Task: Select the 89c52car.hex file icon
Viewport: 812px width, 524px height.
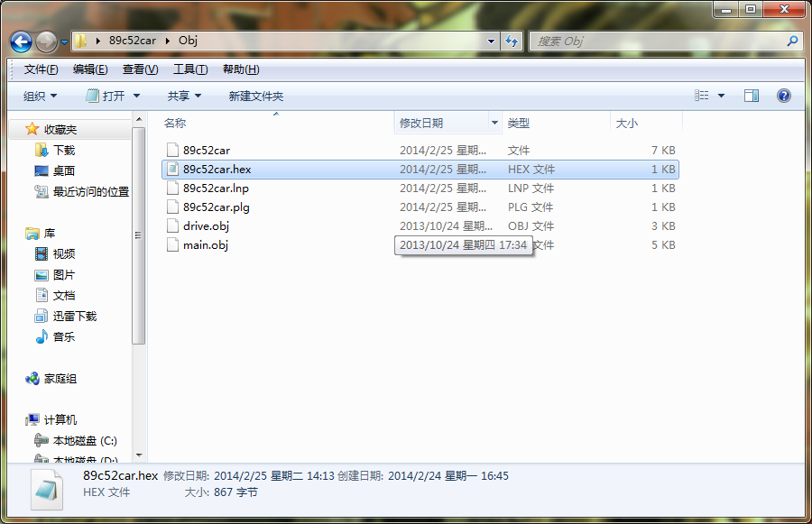Action: coord(172,170)
